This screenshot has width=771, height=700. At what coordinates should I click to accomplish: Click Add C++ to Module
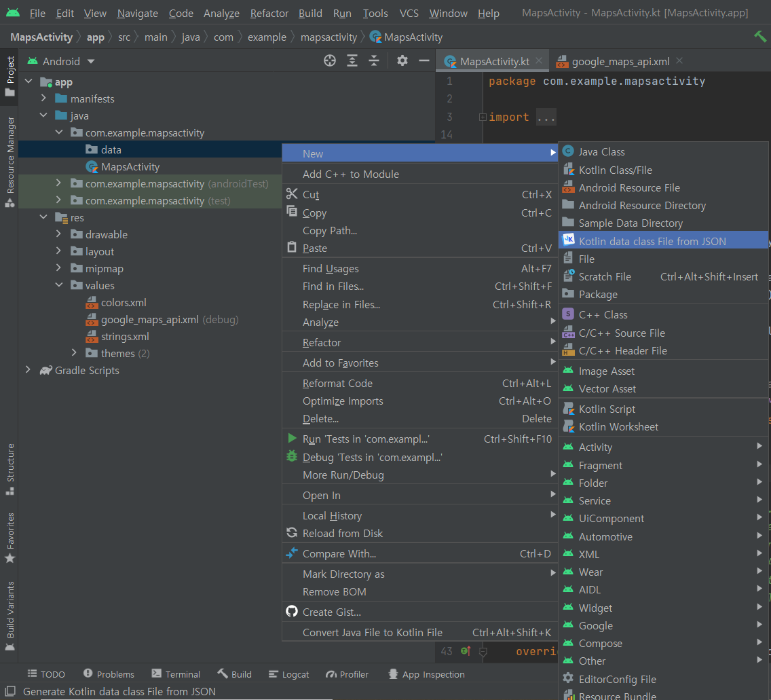[x=420, y=174]
